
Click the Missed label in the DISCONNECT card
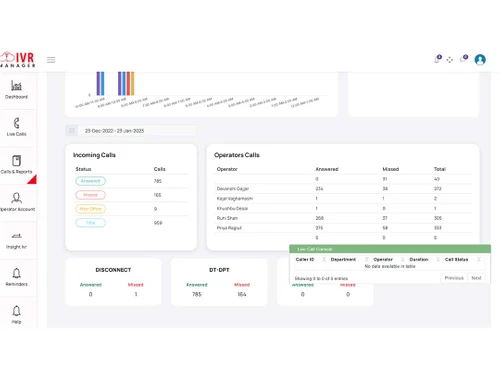(x=136, y=285)
